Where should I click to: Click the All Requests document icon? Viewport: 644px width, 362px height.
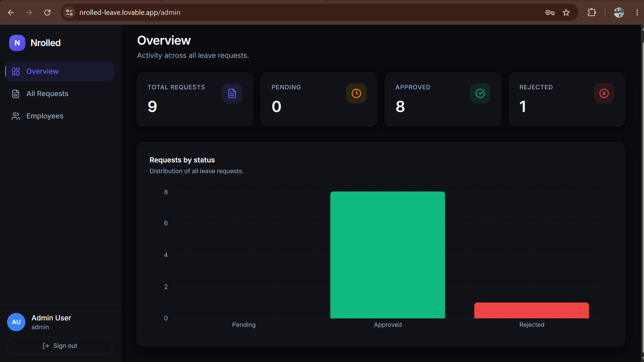click(x=16, y=94)
